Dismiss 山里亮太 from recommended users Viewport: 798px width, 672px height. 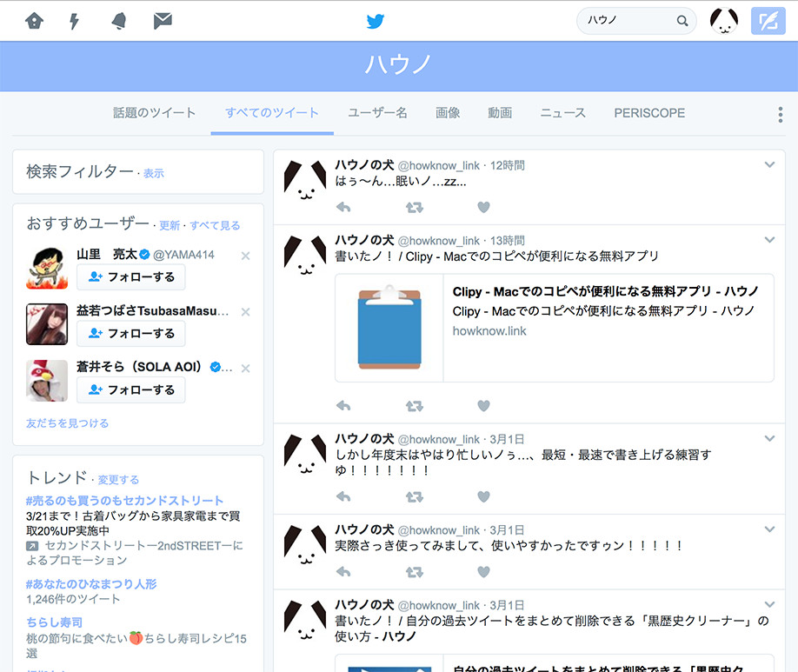coord(245,256)
